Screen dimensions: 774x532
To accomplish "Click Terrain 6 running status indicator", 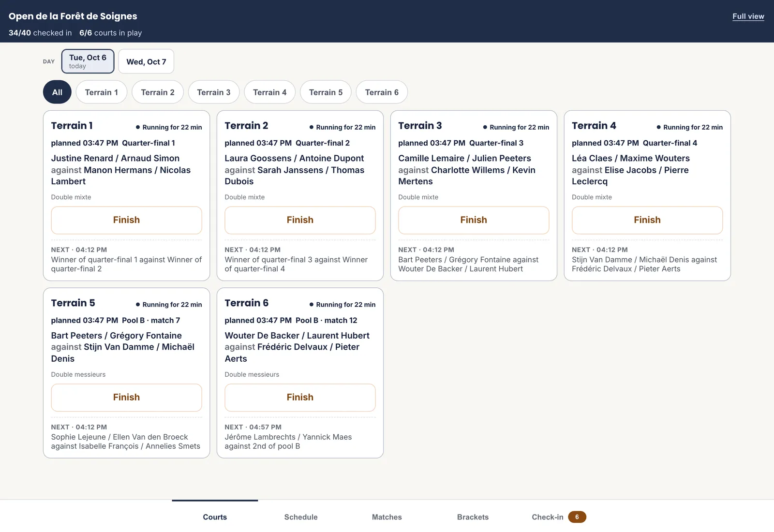I will [x=342, y=305].
